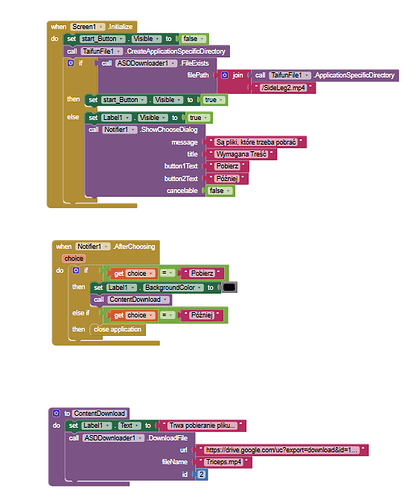The height and width of the screenshot is (500, 403).
Task: Select the close application block
Action: pyautogui.click(x=117, y=329)
